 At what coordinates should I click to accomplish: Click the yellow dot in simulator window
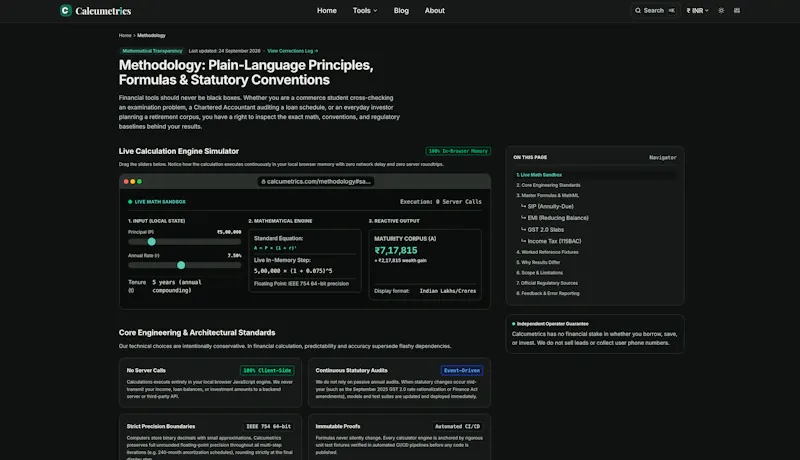(x=133, y=182)
